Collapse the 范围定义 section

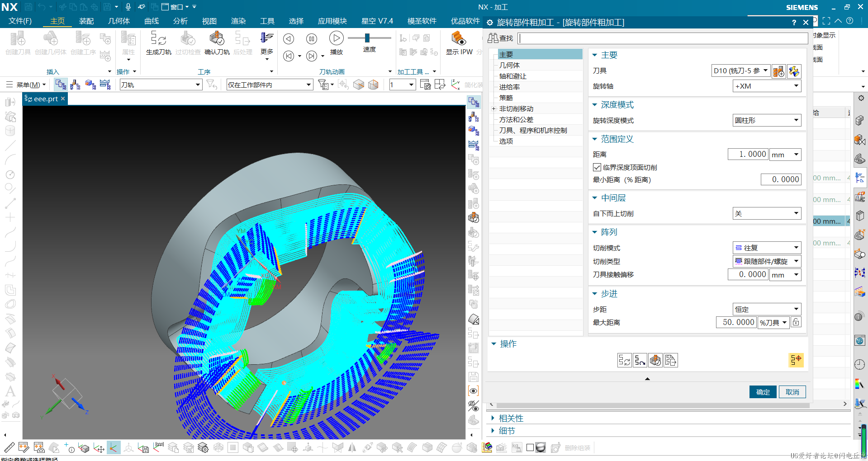pyautogui.click(x=595, y=139)
